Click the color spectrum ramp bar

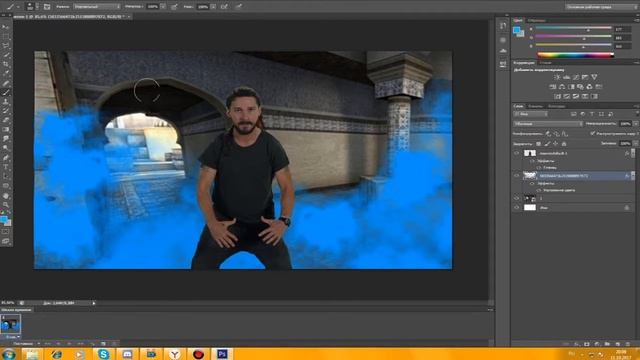point(575,55)
